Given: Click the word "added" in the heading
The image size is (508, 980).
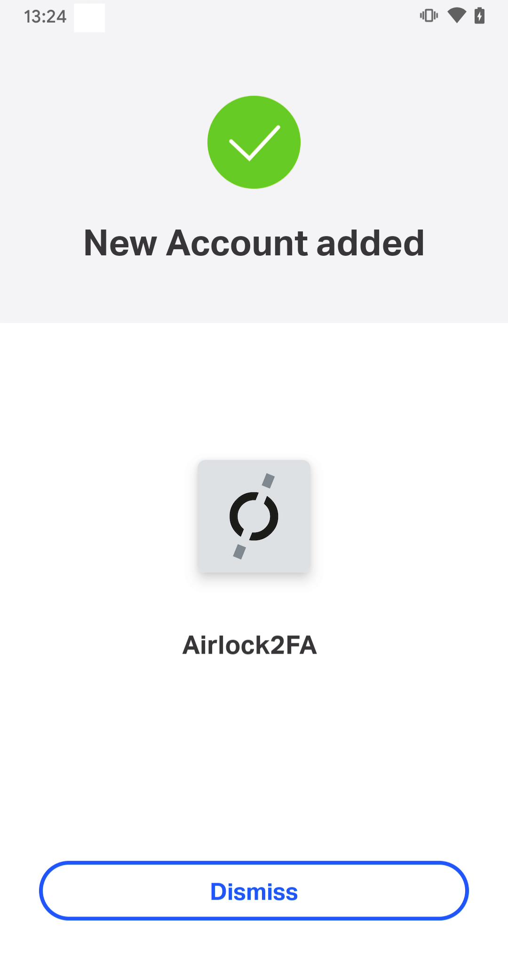Looking at the screenshot, I should point(371,243).
